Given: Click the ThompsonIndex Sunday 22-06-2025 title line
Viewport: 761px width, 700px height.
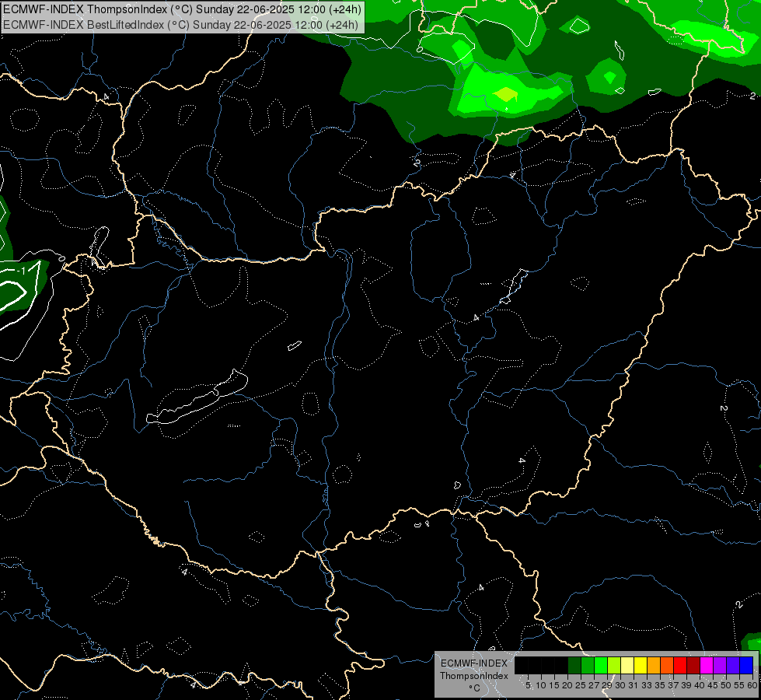Looking at the screenshot, I should coord(182,9).
